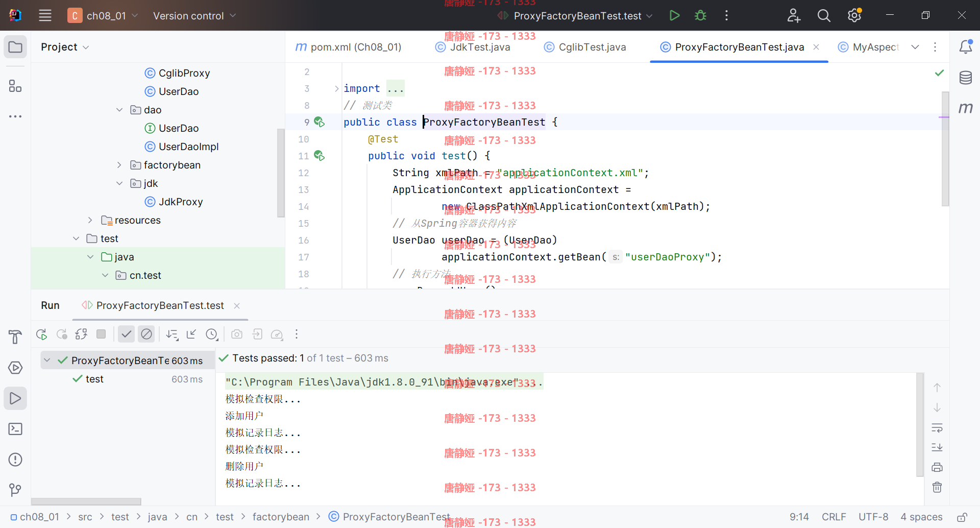The width and height of the screenshot is (980, 528).
Task: Click run gutter icon beside test method
Action: pyautogui.click(x=319, y=156)
